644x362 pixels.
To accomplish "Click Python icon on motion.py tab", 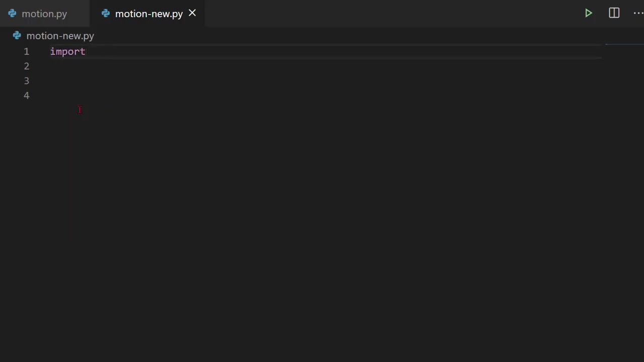I will coord(12,14).
